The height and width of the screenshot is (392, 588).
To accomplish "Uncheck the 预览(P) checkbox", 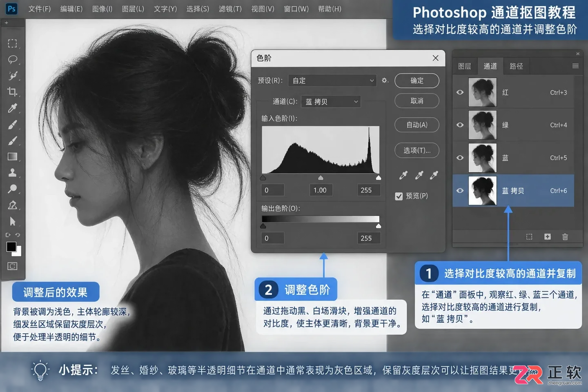I will click(399, 196).
